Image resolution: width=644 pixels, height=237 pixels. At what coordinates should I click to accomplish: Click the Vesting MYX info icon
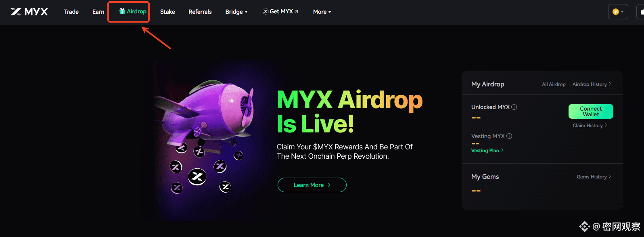pos(509,136)
